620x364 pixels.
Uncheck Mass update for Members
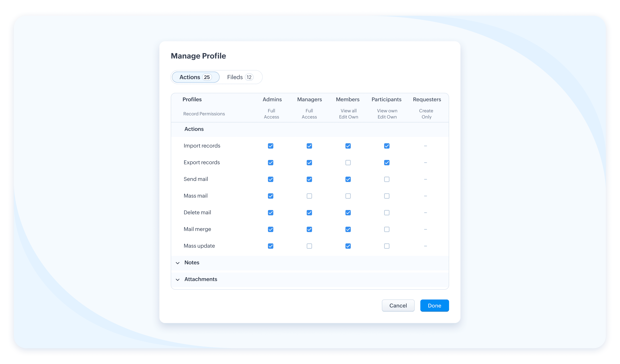point(348,246)
